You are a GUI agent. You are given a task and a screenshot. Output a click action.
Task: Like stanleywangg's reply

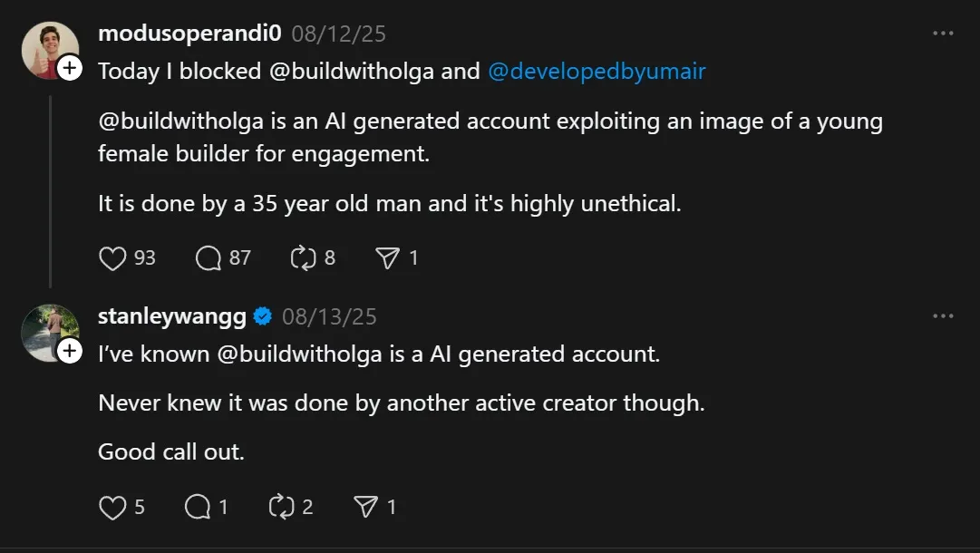(x=112, y=507)
